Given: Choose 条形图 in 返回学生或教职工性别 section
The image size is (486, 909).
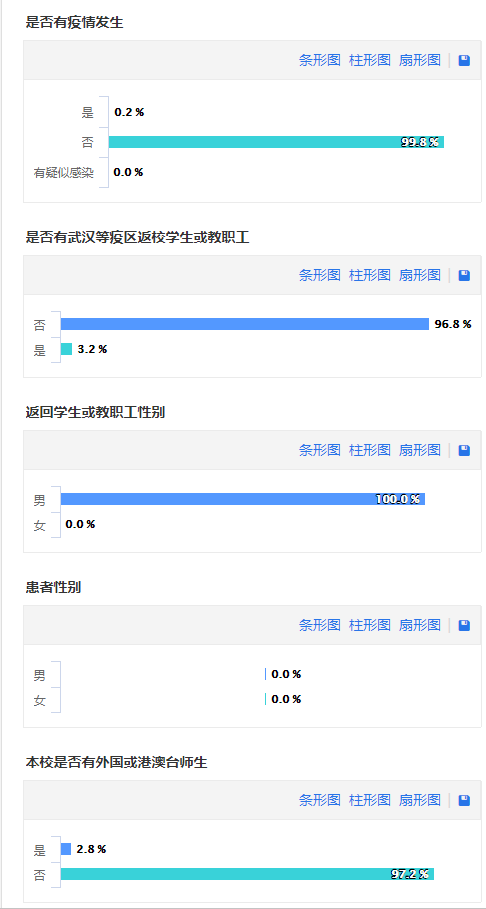Looking at the screenshot, I should [x=320, y=450].
